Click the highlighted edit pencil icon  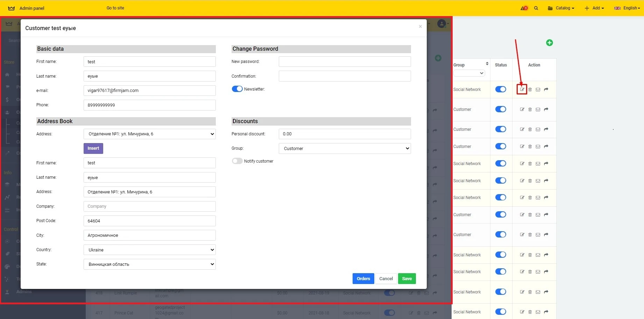click(x=522, y=89)
